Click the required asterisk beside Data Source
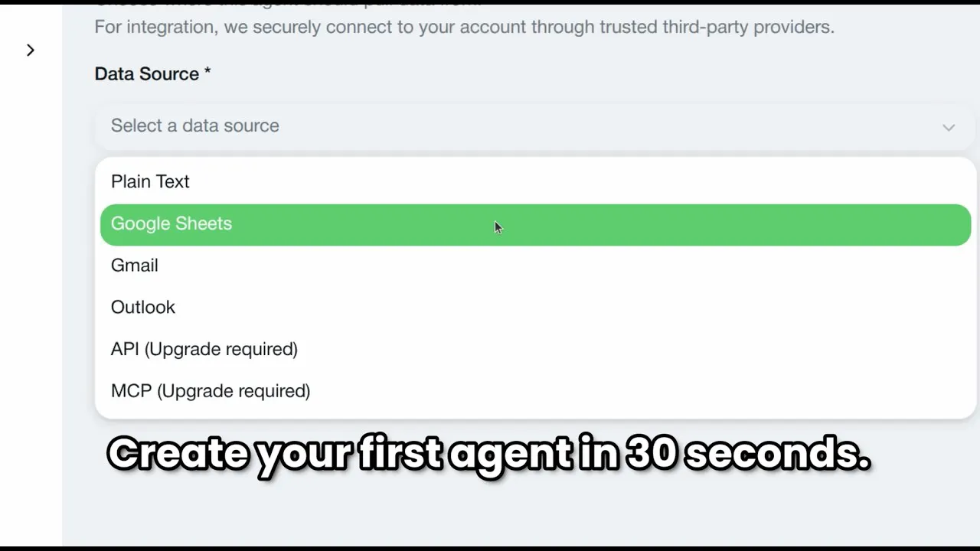Viewport: 980px width, 551px height. pyautogui.click(x=207, y=73)
